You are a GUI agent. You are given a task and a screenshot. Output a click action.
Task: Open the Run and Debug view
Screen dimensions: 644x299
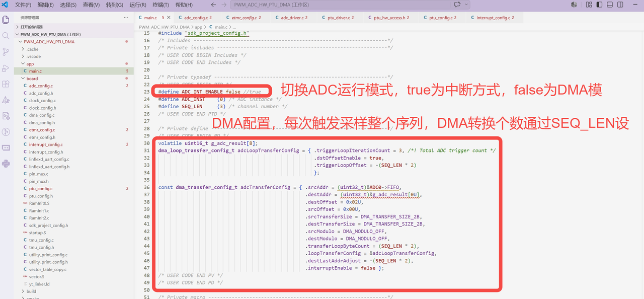pos(6,68)
